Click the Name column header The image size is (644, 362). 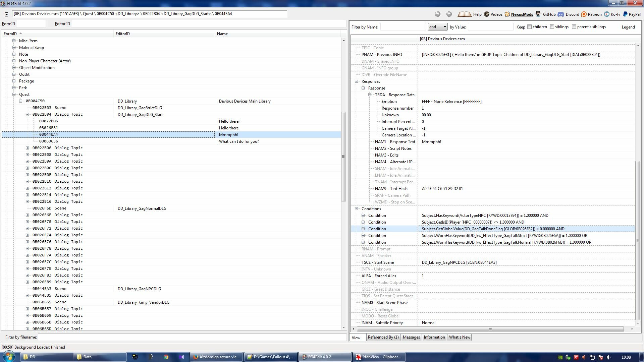pos(277,34)
